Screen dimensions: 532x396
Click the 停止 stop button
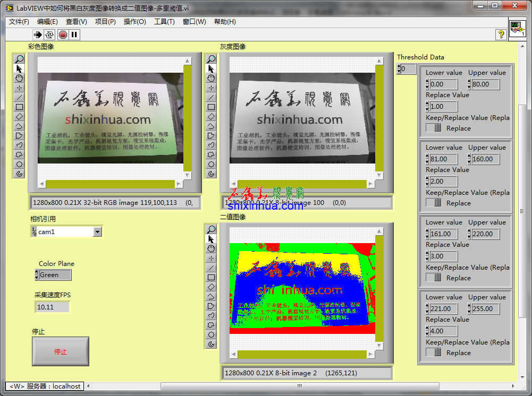[61, 351]
